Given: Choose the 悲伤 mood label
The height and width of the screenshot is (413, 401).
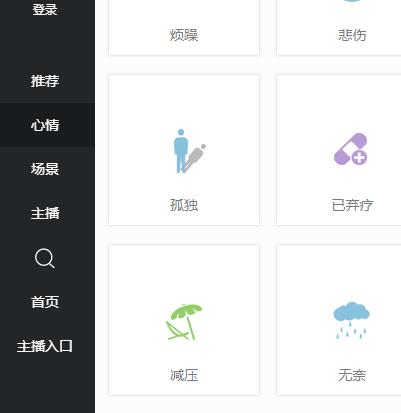Looking at the screenshot, I should [352, 35].
